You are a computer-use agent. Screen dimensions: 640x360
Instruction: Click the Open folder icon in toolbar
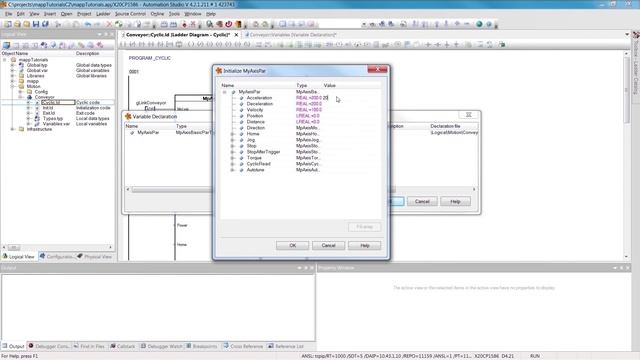17,24
